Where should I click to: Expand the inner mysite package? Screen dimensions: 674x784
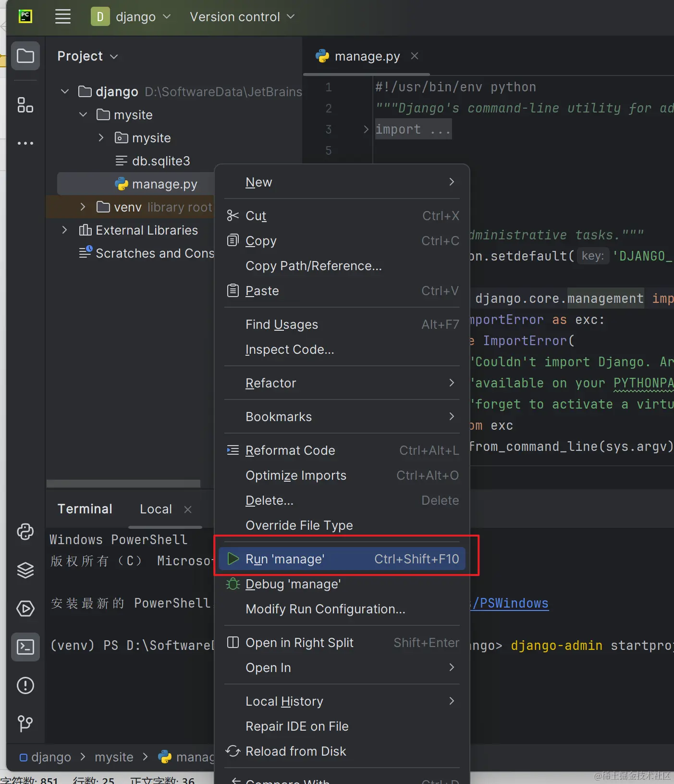[x=101, y=137]
